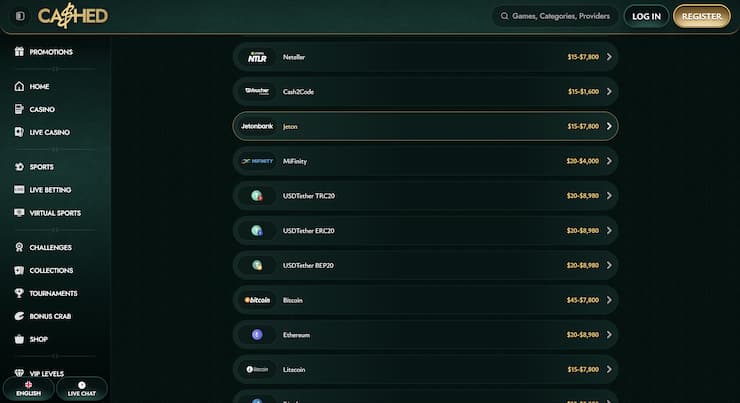Click the Tournaments trophy icon
This screenshot has width=740, height=403.
(x=19, y=293)
